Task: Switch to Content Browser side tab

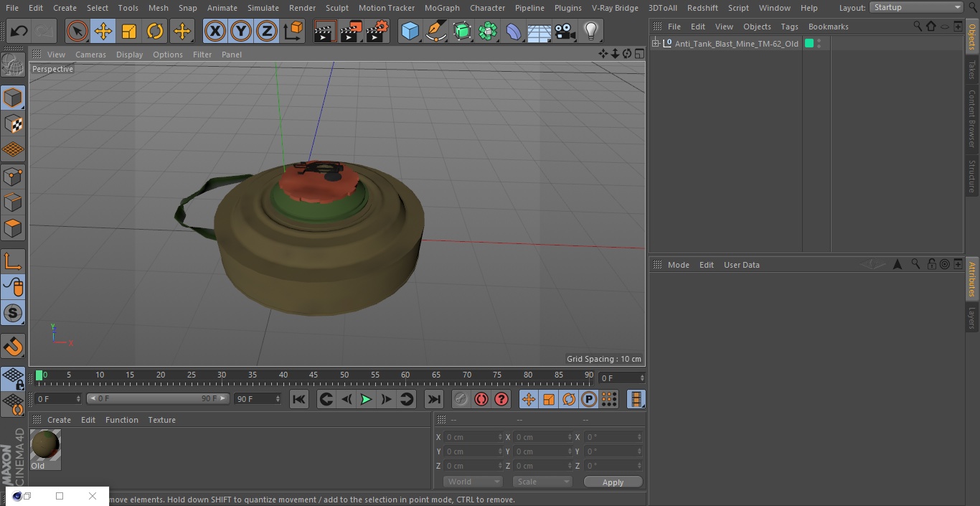Action: pos(972,118)
